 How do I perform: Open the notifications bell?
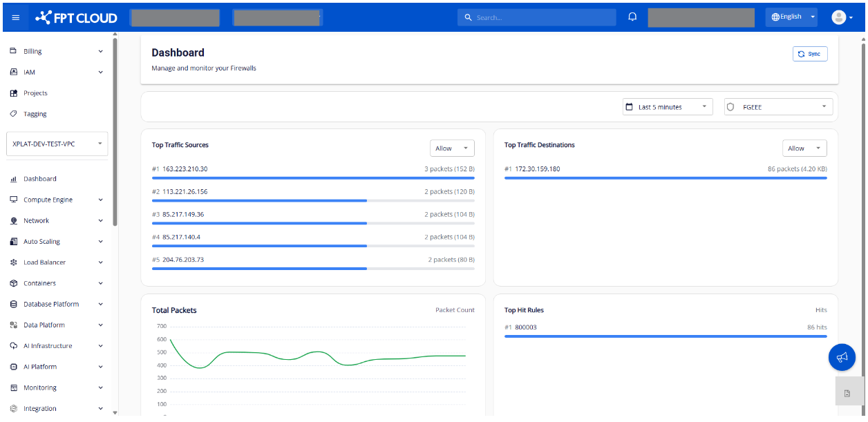coord(632,17)
